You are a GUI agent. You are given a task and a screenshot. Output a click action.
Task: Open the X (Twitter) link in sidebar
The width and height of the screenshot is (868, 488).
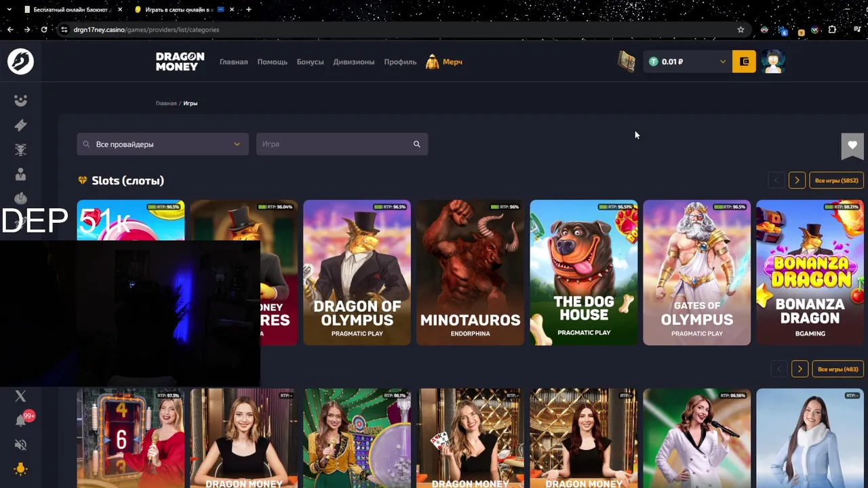point(20,396)
